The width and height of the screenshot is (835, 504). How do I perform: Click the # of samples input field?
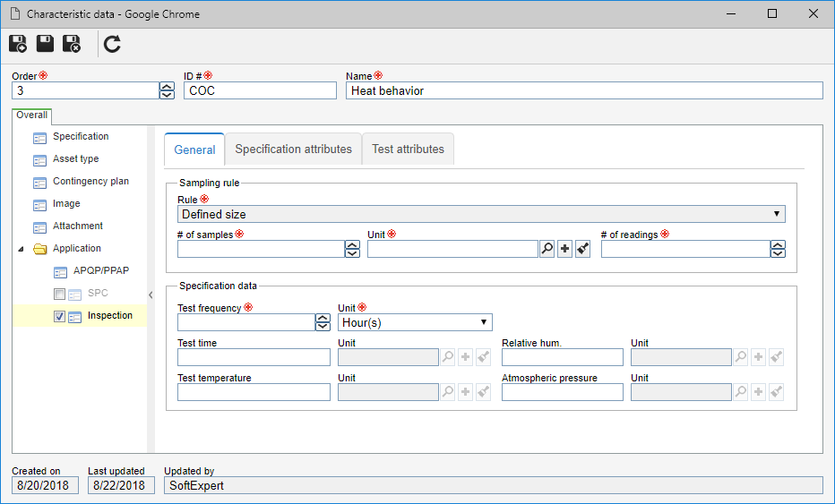[x=261, y=249]
